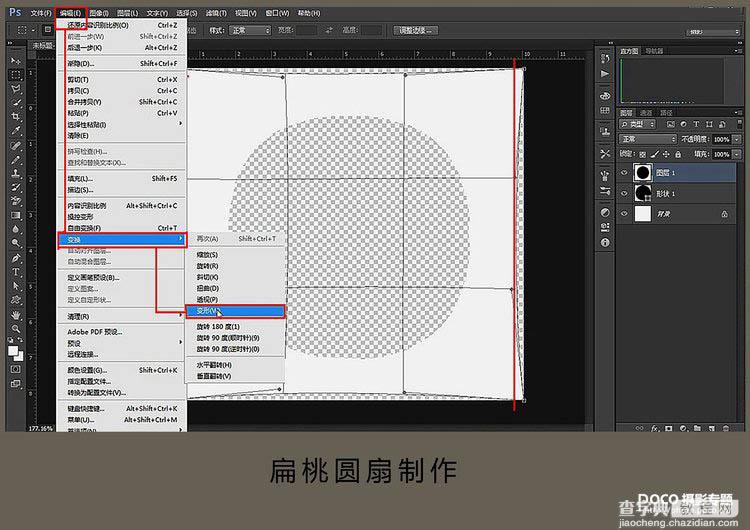
Task: Select the Healing Brush tool
Action: click(x=16, y=145)
